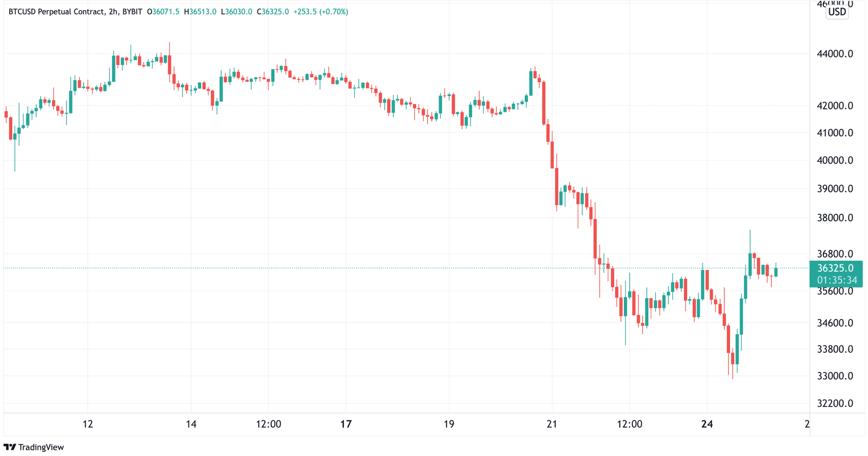Viewport: 868px width, 456px height.
Task: Click the +253.5 (+0.70%) change value
Action: pyautogui.click(x=321, y=12)
